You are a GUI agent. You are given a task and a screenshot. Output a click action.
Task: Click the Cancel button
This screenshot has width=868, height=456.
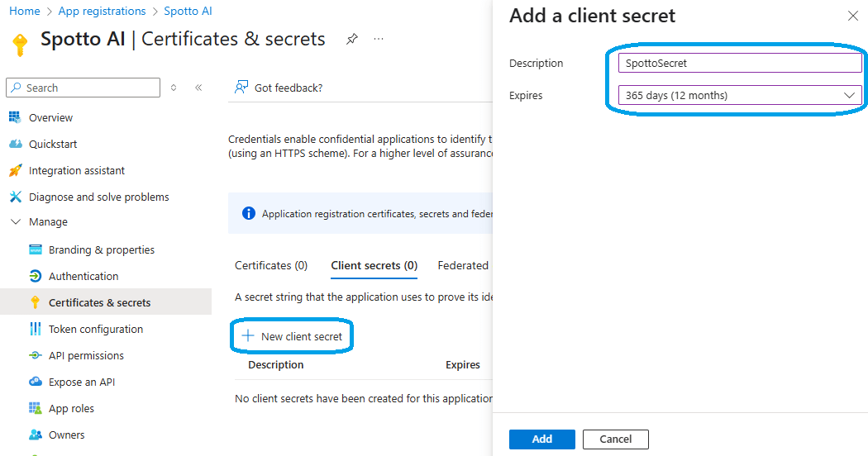click(616, 439)
